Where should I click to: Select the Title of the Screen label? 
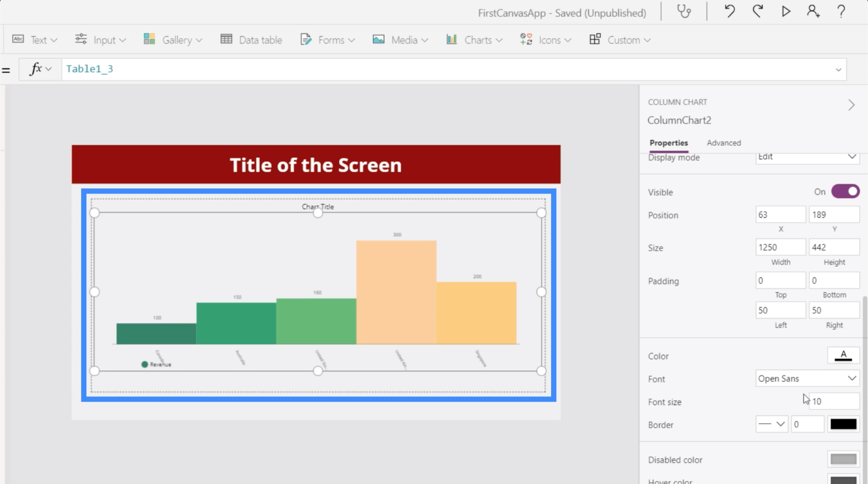pos(316,165)
